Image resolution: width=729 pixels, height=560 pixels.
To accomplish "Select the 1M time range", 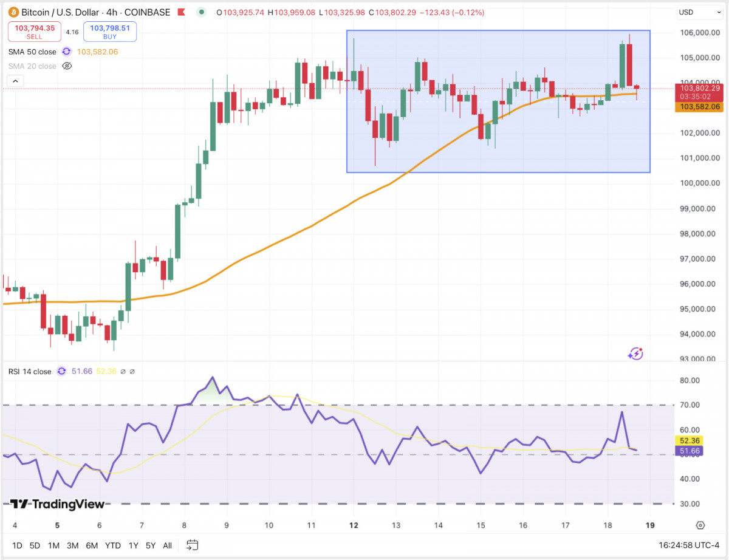I will tap(53, 545).
